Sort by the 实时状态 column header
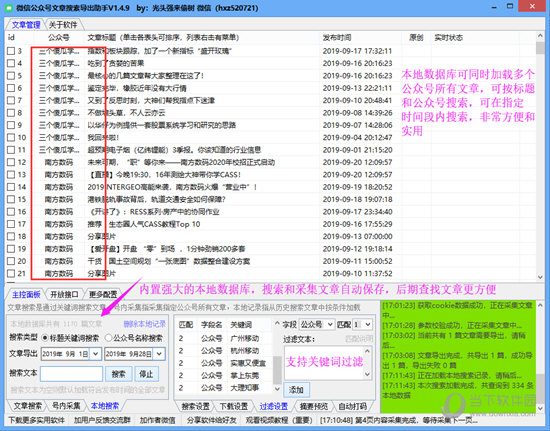Viewport: 550px width, 431px height. point(449,38)
